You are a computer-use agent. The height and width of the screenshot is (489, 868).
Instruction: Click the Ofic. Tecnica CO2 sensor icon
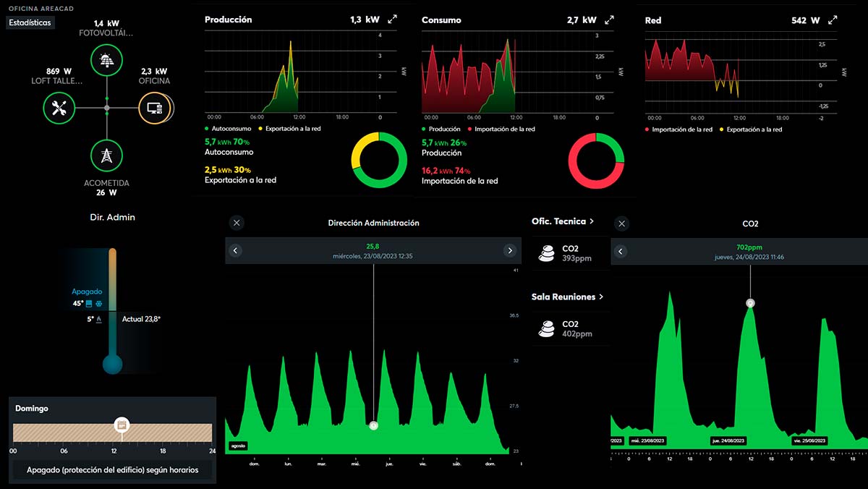(x=547, y=253)
